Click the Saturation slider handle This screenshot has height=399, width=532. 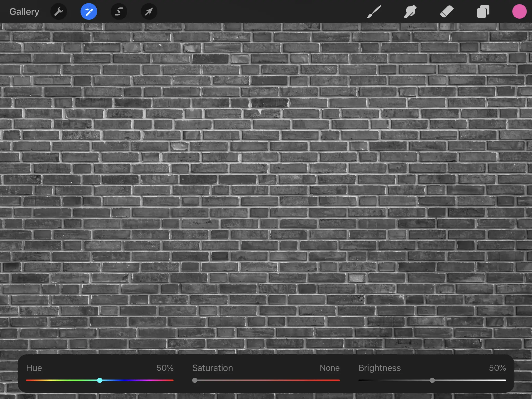click(x=195, y=380)
